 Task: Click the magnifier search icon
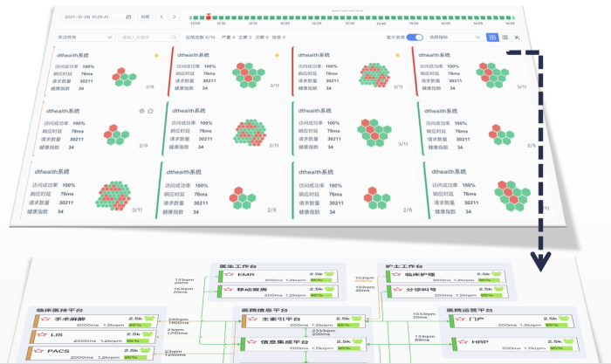(174, 38)
